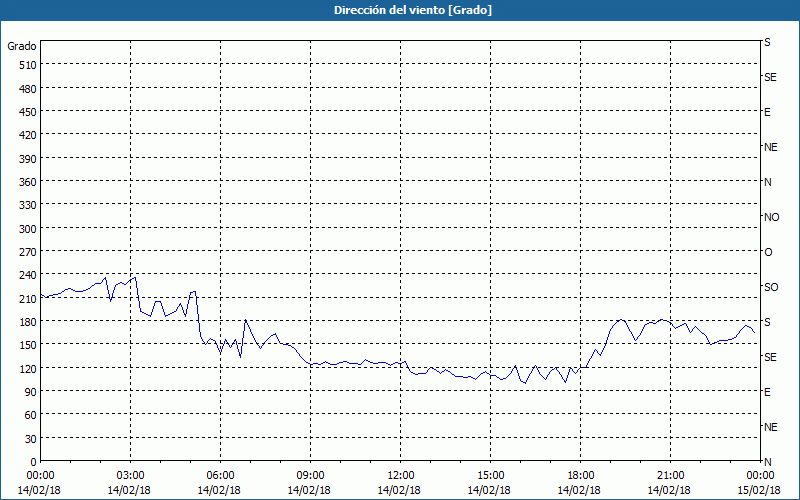
Task: Select the 390 y-axis tick label
Action: [29, 159]
